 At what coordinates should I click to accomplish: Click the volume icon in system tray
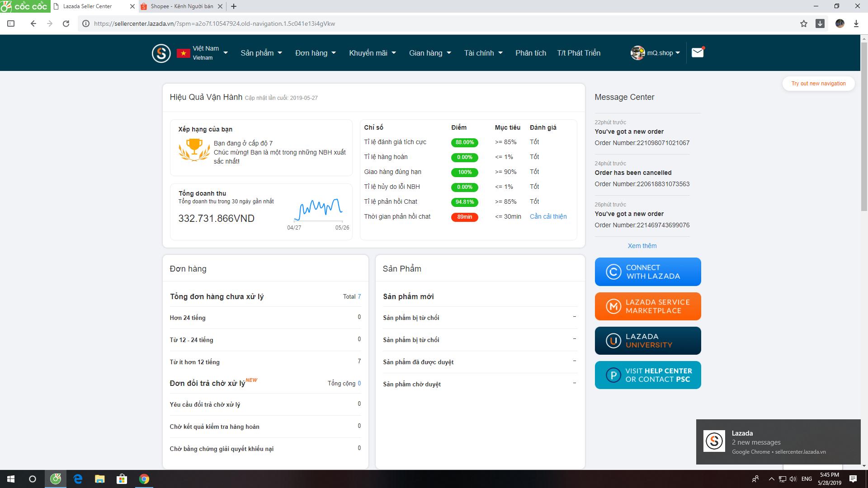[x=793, y=479]
